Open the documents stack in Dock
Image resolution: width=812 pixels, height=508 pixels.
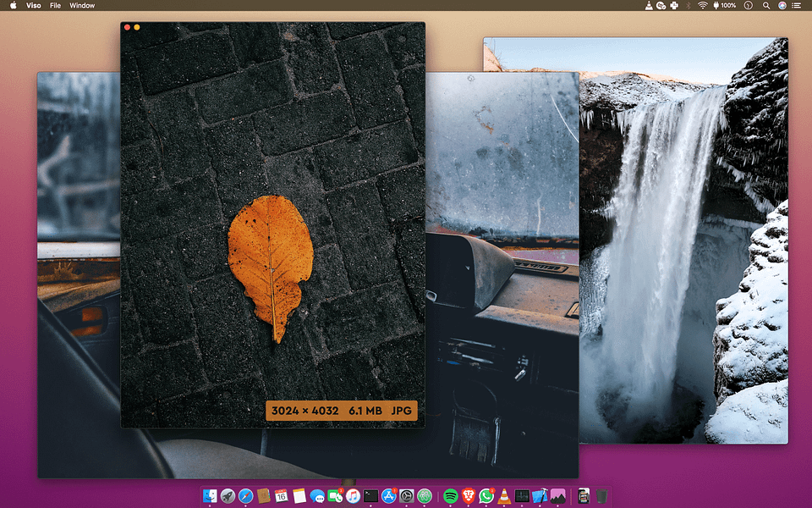584,496
